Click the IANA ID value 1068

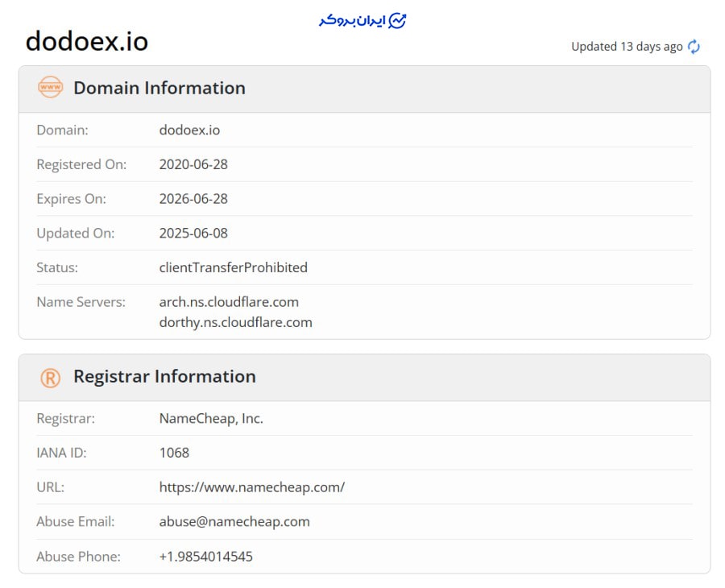click(x=174, y=453)
